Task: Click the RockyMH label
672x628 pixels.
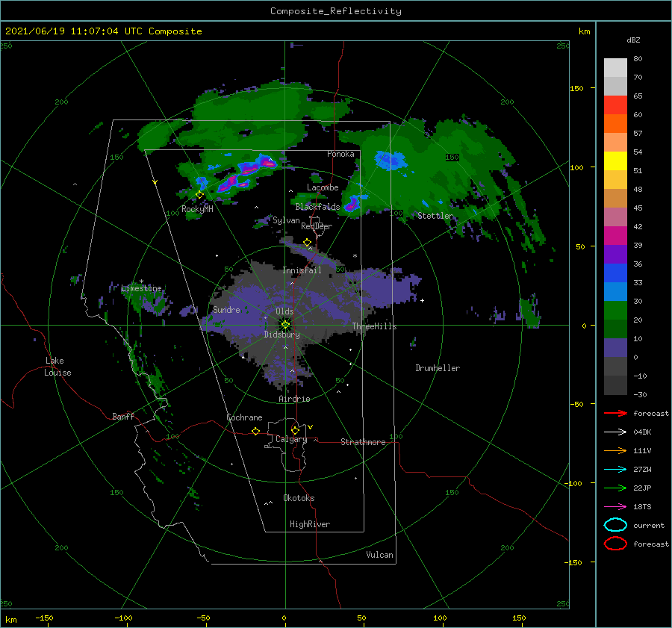Action: pyautogui.click(x=197, y=209)
